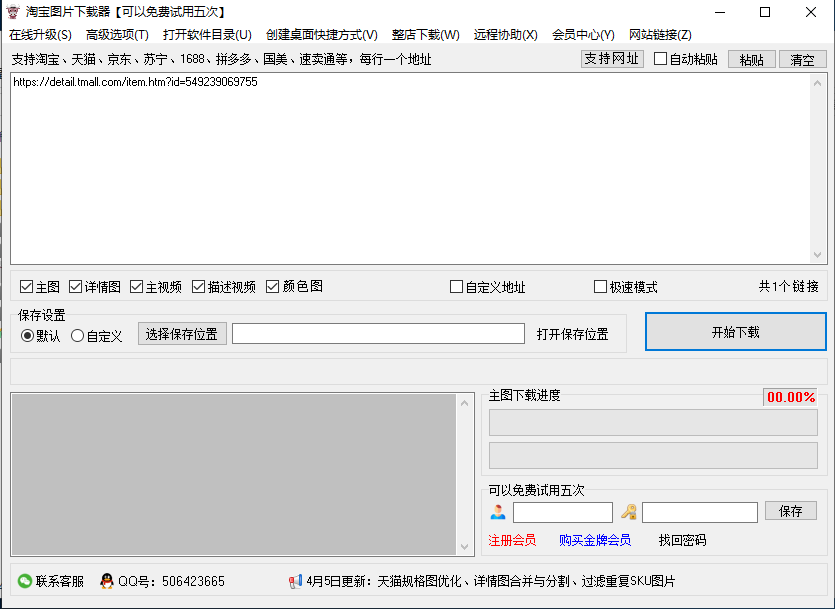The image size is (835, 609).
Task: Open the 打开软件目录(U) menu
Action: (x=207, y=35)
